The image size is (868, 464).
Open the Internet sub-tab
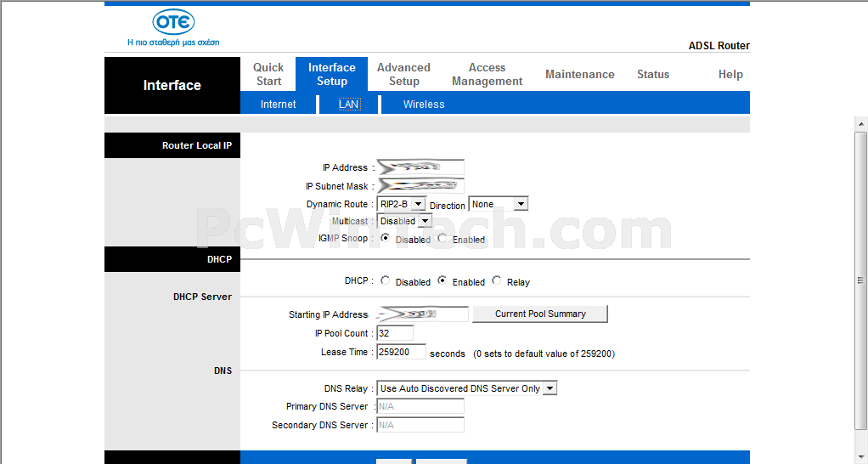(278, 104)
